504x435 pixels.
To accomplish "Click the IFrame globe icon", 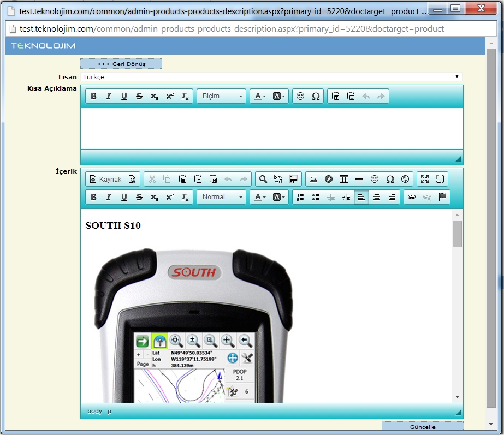I will 405,179.
